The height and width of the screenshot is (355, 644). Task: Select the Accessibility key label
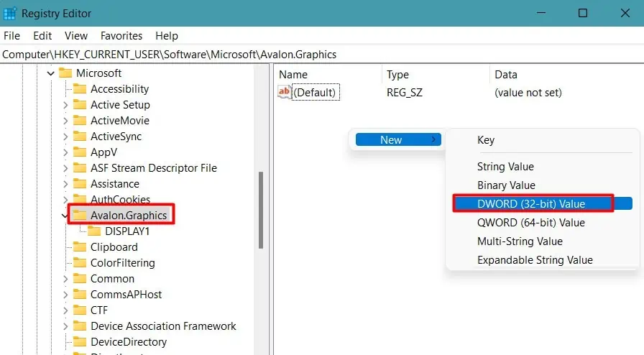[x=119, y=89]
